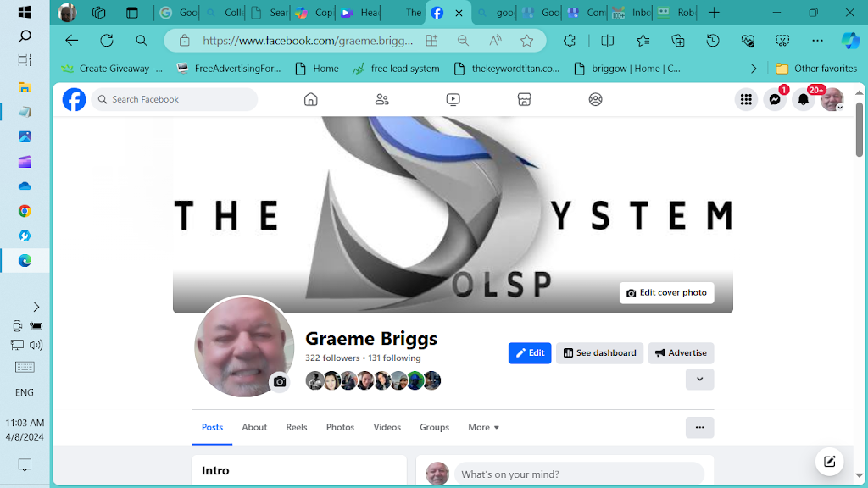Open the notifications bell icon
The width and height of the screenshot is (868, 488).
804,100
